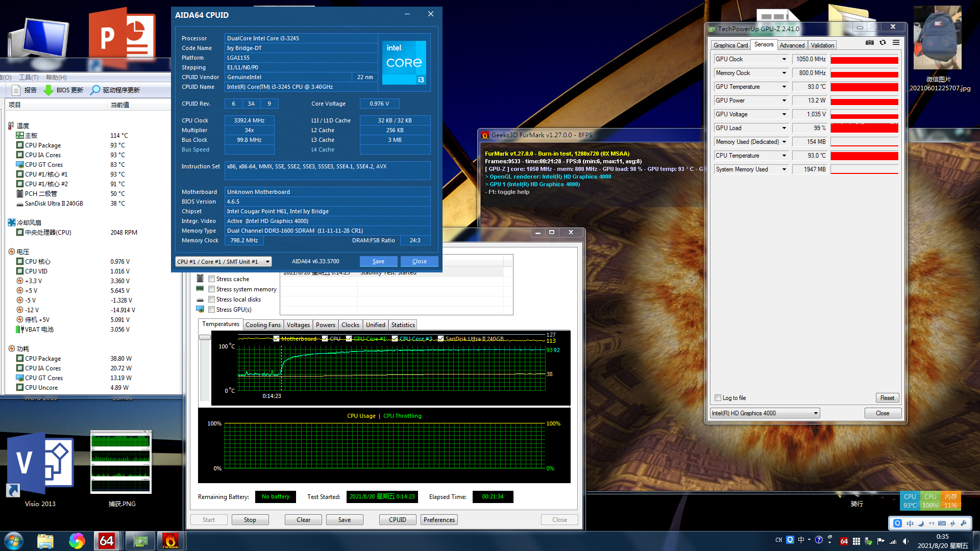Click the AIDA64 red 64 tray icon
Image resolution: width=980 pixels, height=551 pixels.
(844, 541)
